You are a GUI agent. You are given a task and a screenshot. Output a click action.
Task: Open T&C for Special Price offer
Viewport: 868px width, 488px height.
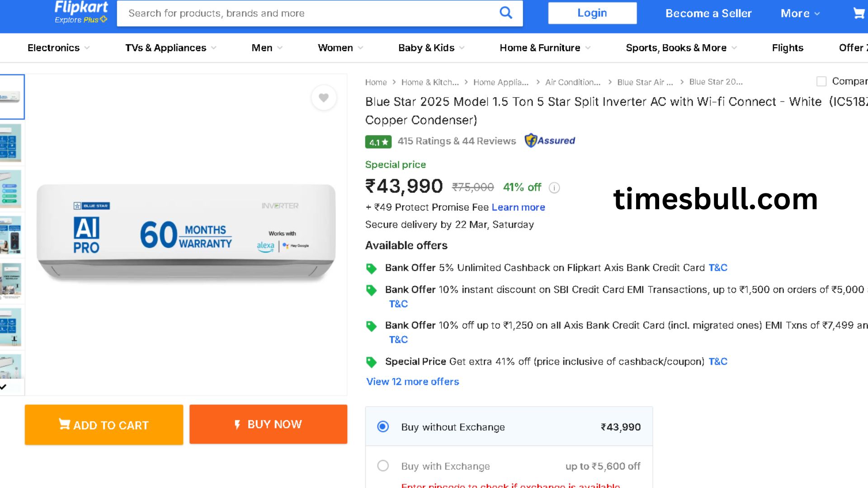(x=718, y=362)
